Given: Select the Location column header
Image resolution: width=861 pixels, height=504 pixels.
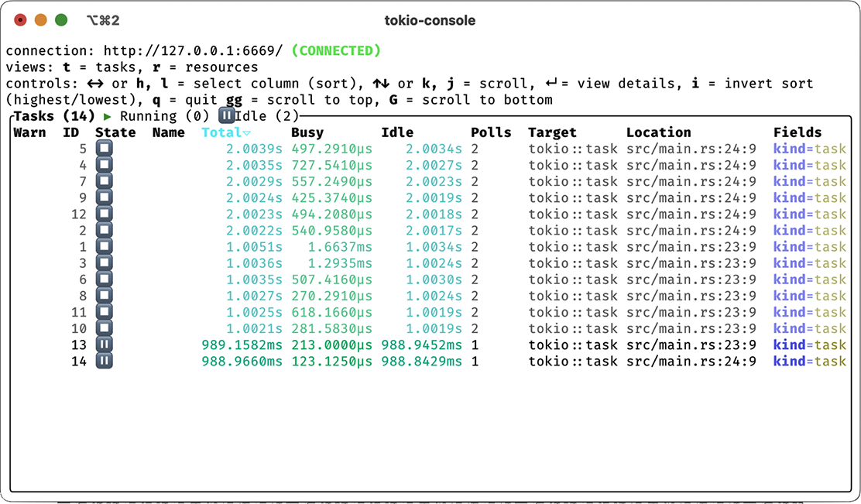Looking at the screenshot, I should click(x=658, y=132).
